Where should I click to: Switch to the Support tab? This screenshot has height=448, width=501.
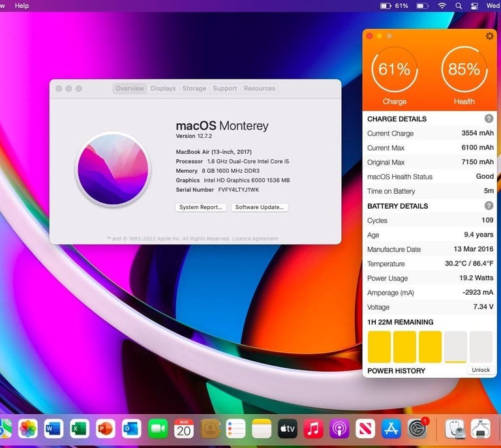[224, 89]
